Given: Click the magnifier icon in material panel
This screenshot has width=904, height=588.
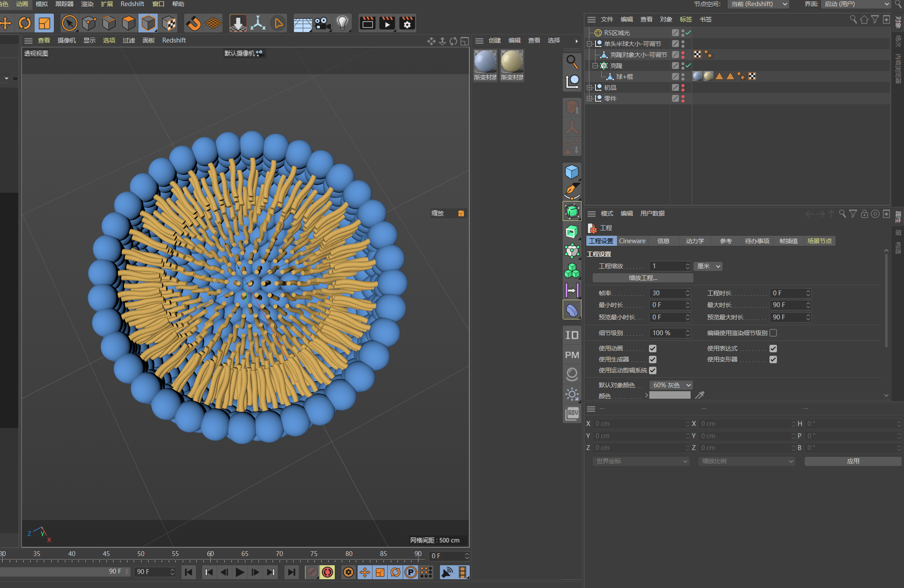Looking at the screenshot, I should [x=572, y=62].
